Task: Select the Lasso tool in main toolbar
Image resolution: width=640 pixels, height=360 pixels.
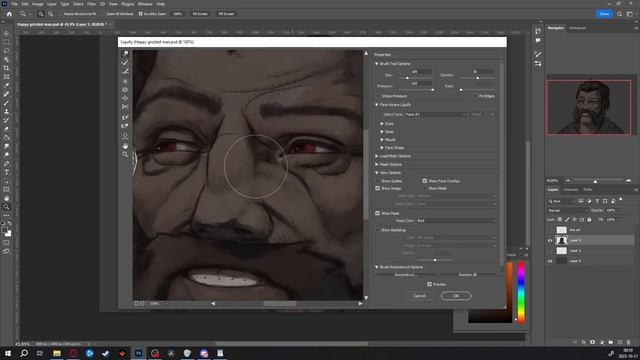Action: (x=6, y=51)
